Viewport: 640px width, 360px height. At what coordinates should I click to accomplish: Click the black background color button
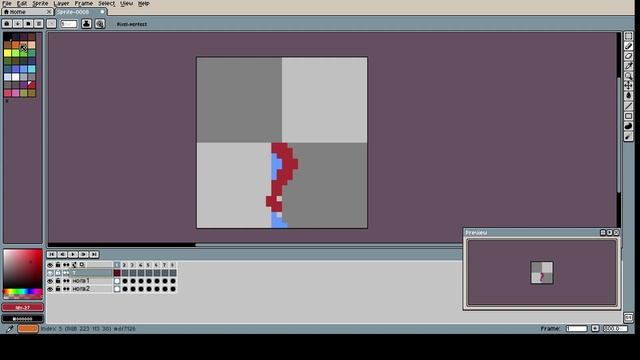pyautogui.click(x=23, y=319)
